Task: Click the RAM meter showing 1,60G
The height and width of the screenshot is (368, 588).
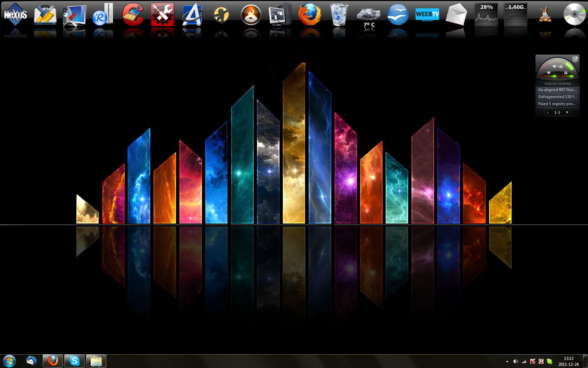Action: pos(516,15)
